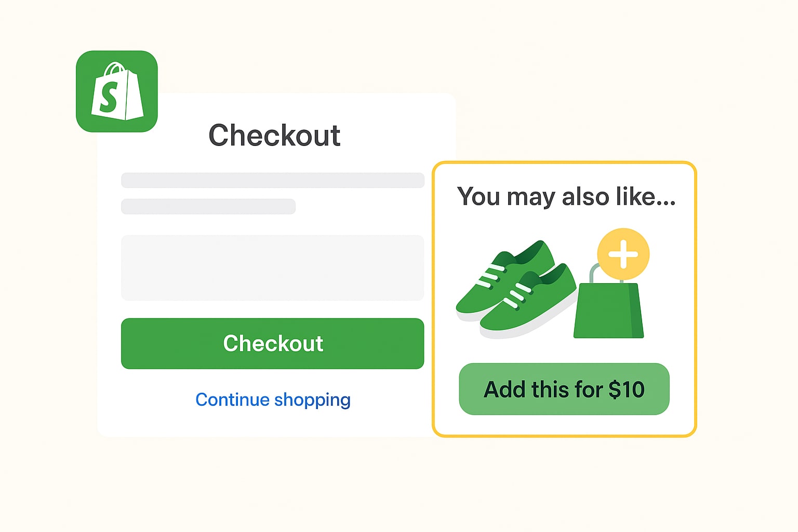Click the dark side panel of green bag
The width and height of the screenshot is (798, 532).
tap(636, 311)
